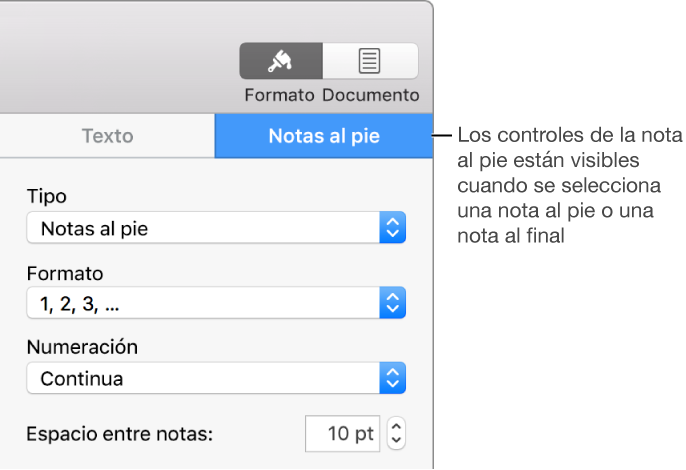Click the Documento label under the toolbar button
The height and width of the screenshot is (470, 686).
tap(371, 95)
